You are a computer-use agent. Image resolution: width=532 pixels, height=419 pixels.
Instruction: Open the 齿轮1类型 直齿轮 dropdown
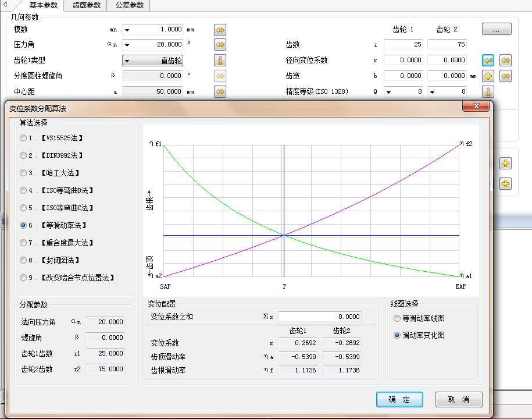153,61
